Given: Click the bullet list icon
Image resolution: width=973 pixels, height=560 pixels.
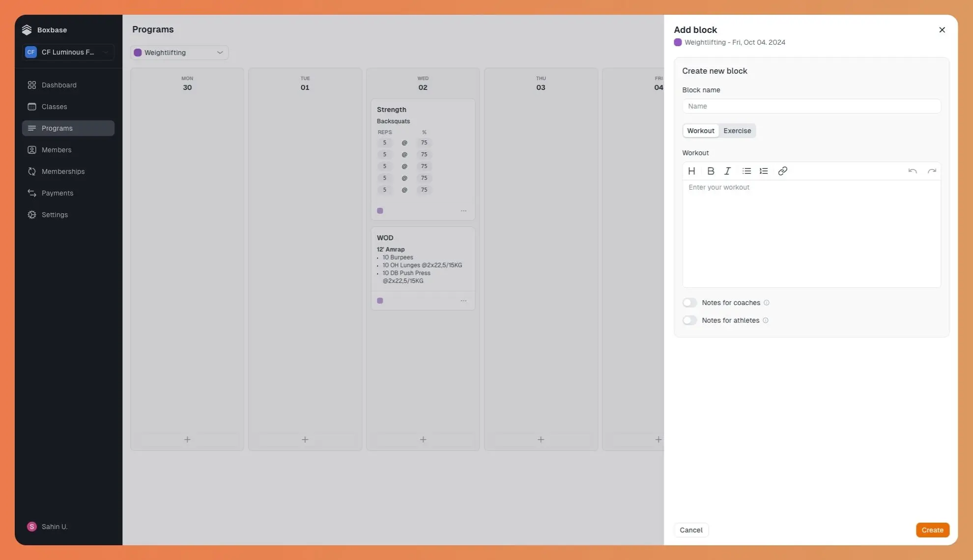Looking at the screenshot, I should tap(746, 170).
